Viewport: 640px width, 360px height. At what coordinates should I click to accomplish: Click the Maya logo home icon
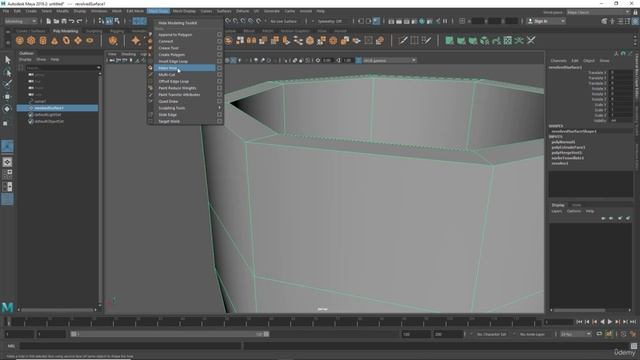click(x=7, y=307)
